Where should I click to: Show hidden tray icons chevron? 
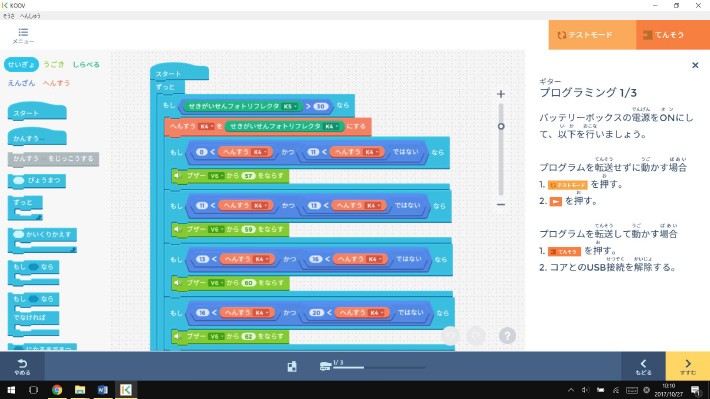[x=571, y=390]
